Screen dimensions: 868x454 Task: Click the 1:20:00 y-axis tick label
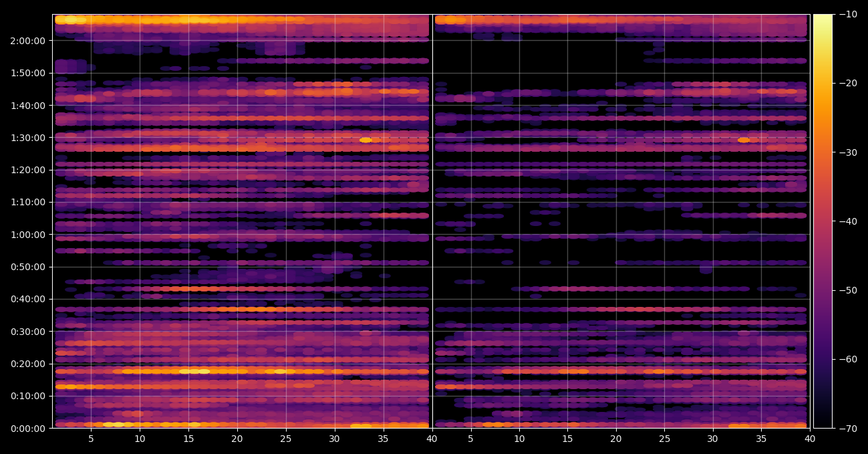[28, 170]
